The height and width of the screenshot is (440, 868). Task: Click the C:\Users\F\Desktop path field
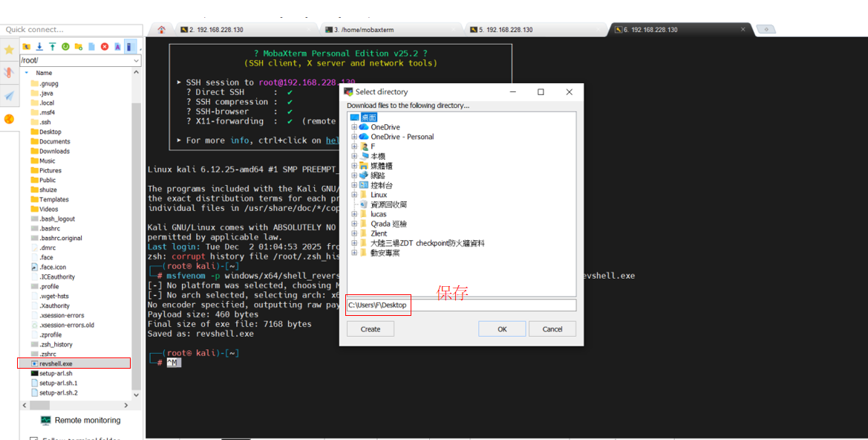[461, 305]
